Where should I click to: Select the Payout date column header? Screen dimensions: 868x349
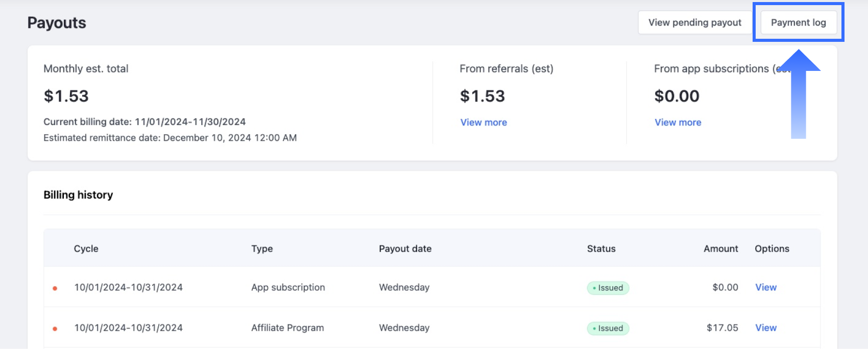pyautogui.click(x=405, y=248)
